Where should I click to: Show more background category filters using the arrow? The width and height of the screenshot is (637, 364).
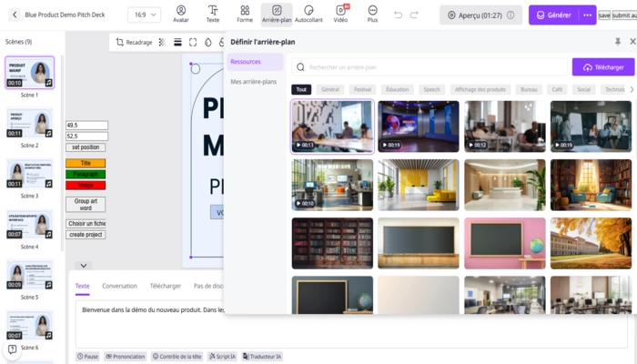632,89
